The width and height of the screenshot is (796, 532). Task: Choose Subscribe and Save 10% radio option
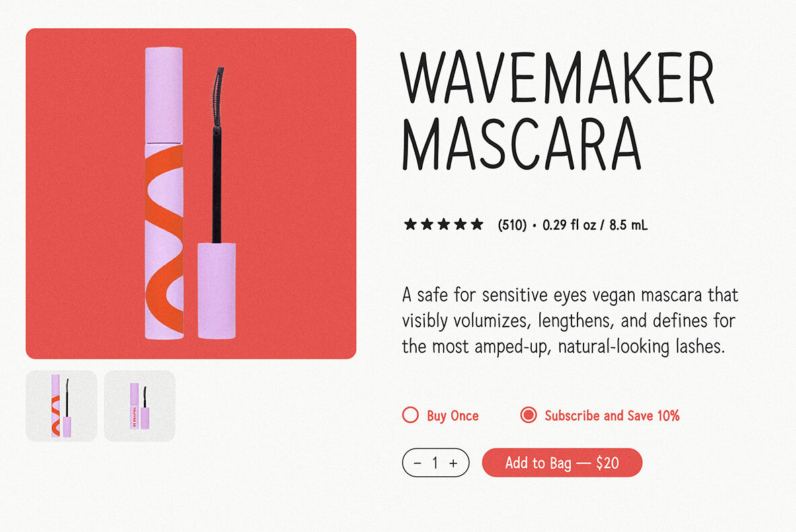(528, 415)
